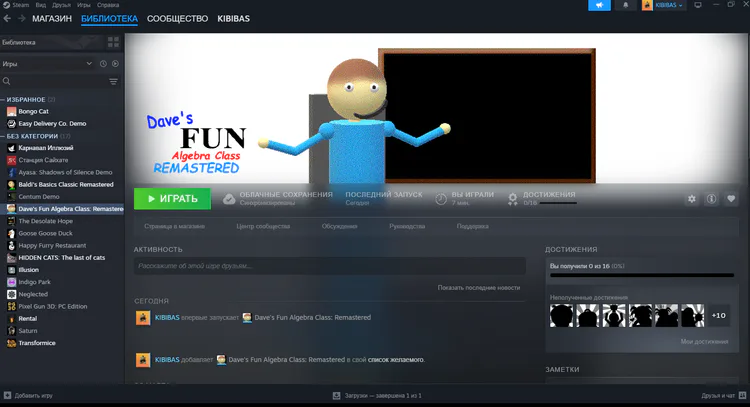Click the activity post text field
Viewport: 750px width, 407px height.
[x=330, y=266]
